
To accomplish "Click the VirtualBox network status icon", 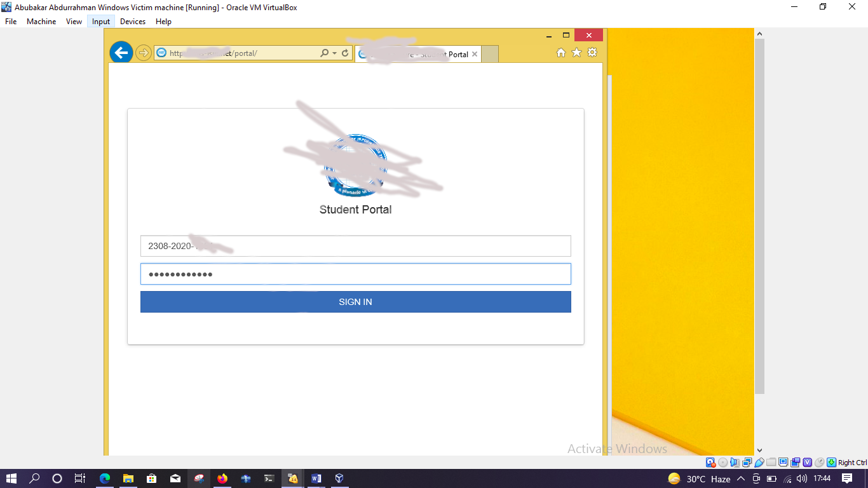I will click(x=745, y=463).
